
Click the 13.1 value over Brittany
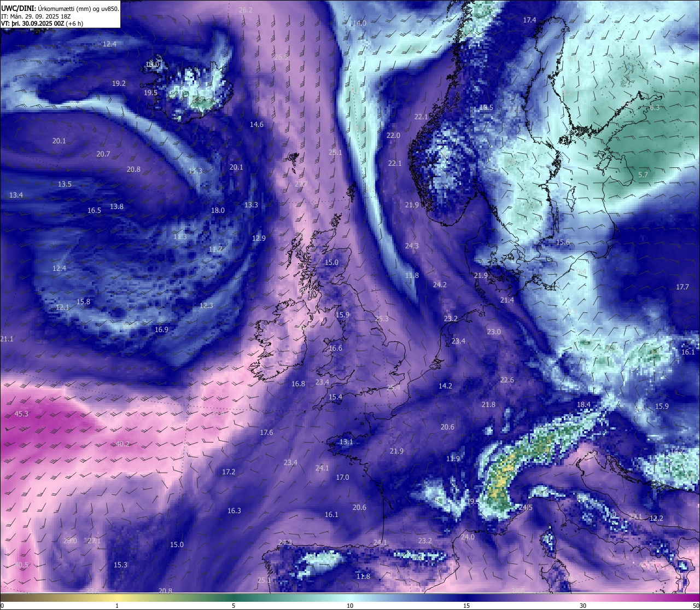coord(346,442)
